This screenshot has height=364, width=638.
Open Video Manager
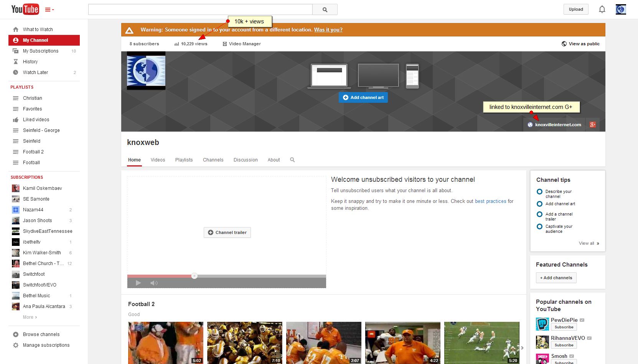(242, 44)
